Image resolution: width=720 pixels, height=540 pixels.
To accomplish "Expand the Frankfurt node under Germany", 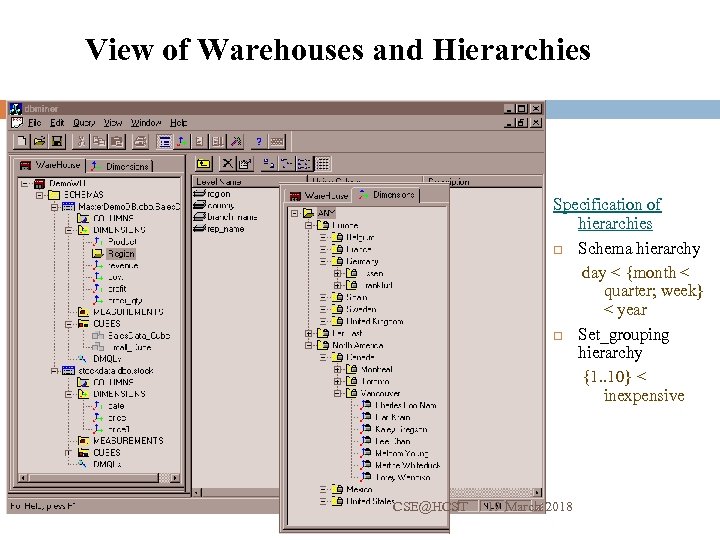I will (338, 285).
